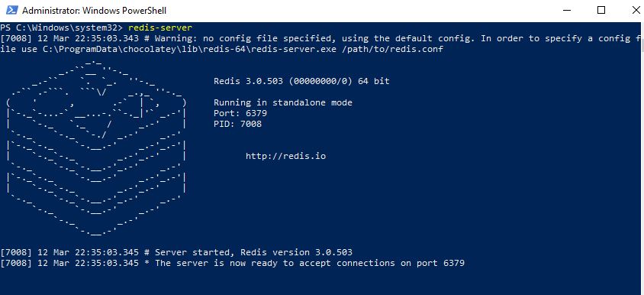Click the 64 bit text in banner
Image resolution: width=644 pixels, height=295 pixels.
374,81
